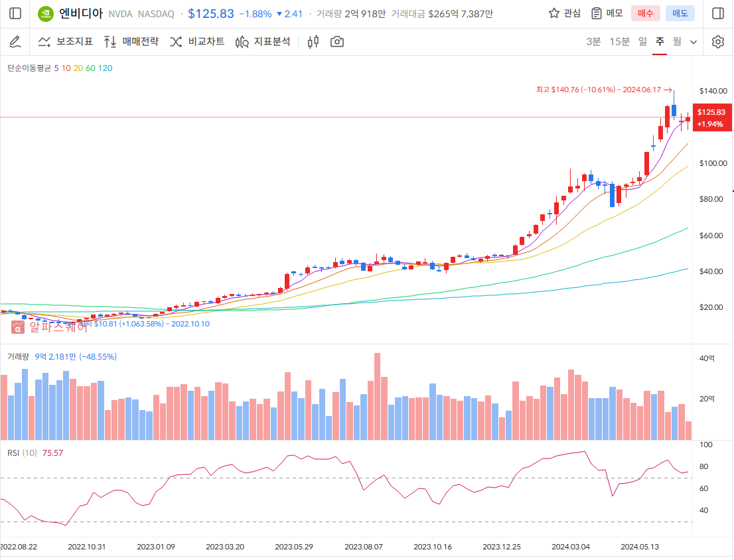Expand the interval dropdown chevron

(694, 42)
